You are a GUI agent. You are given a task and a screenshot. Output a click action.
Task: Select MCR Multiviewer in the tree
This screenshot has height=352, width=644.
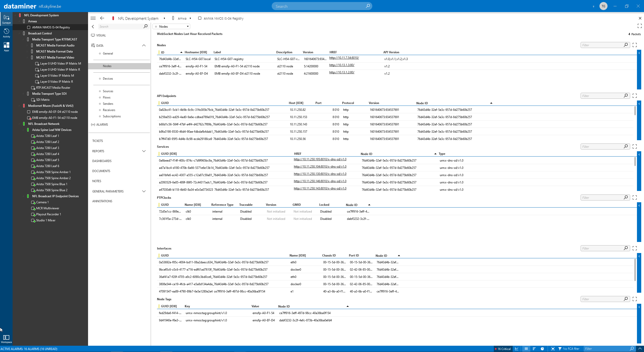click(x=48, y=208)
